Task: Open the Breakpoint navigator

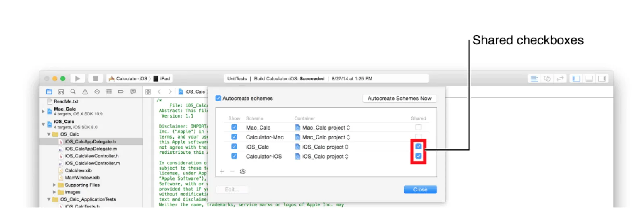Action: pos(120,92)
